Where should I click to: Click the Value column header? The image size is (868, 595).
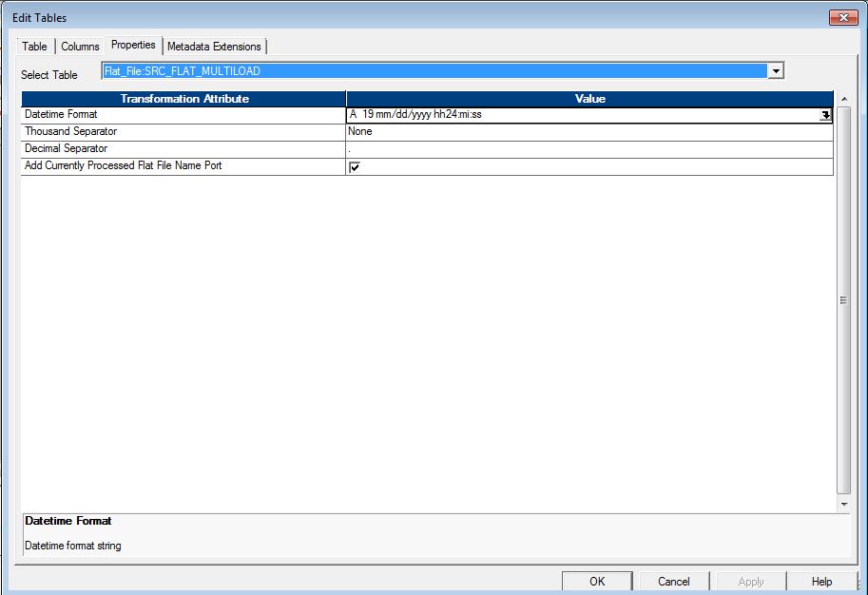pyautogui.click(x=590, y=98)
